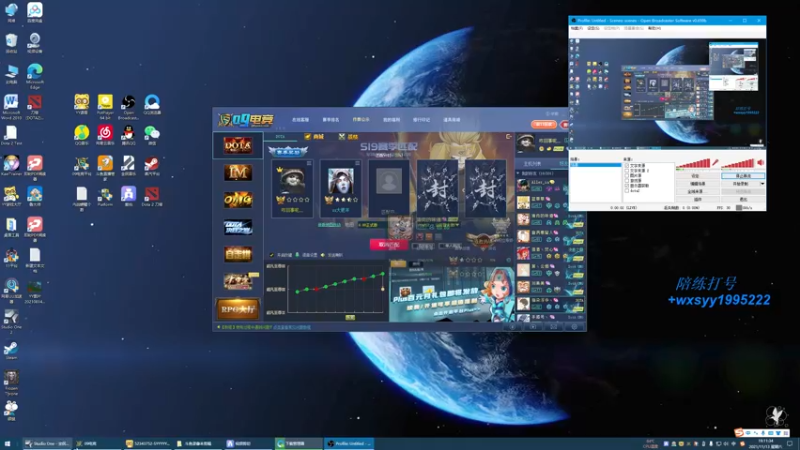Viewport: 800px width, 450px height.
Task: Toggle the 文字来源 2 source checkbox in OBS
Action: click(627, 170)
